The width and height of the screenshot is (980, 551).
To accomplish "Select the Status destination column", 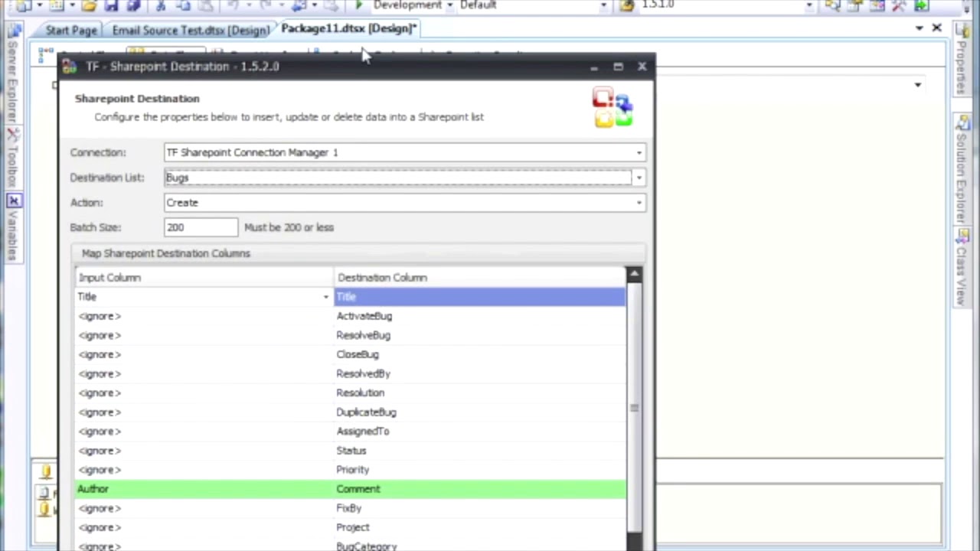I will [480, 451].
